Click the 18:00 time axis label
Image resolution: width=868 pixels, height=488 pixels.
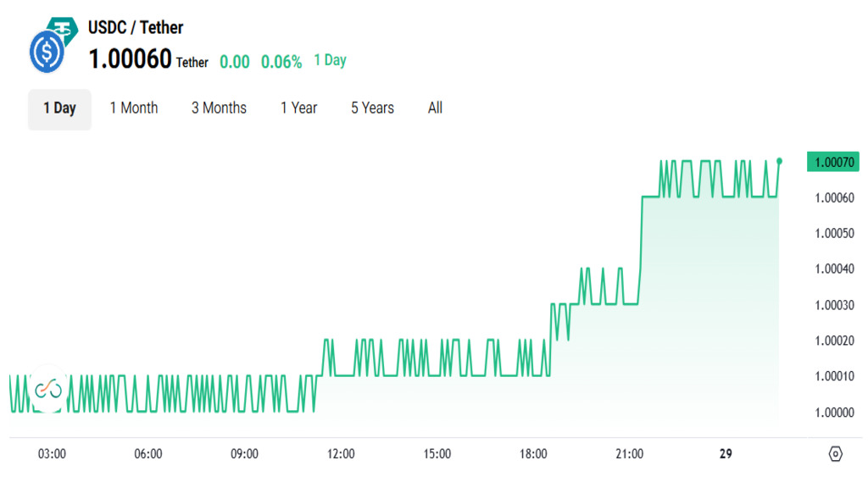(x=533, y=454)
